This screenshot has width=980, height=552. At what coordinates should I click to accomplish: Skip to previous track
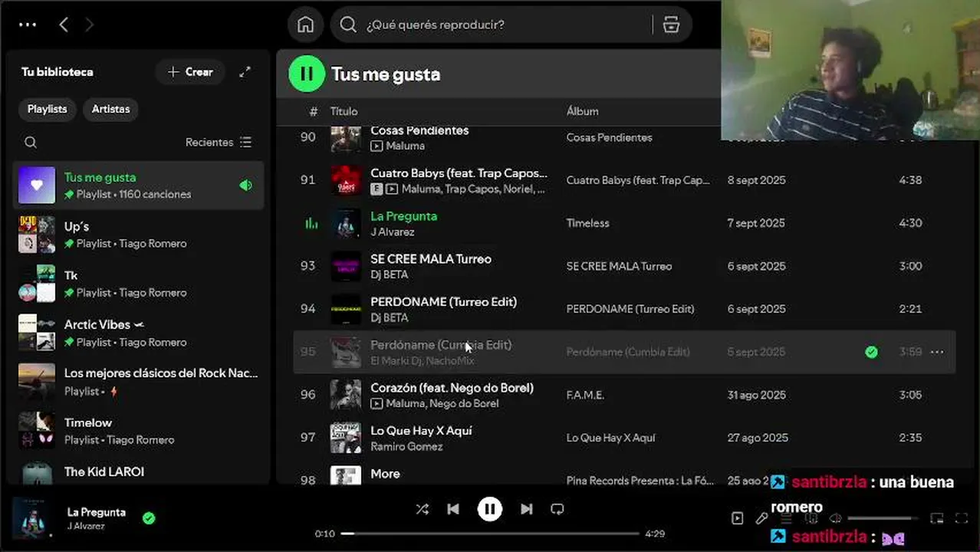point(453,509)
